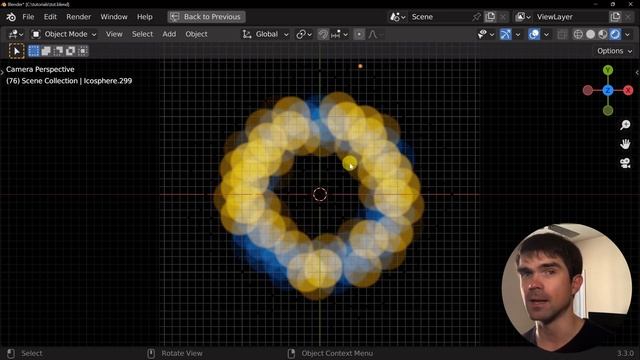This screenshot has height=360, width=640.
Task: Open the viewport View menu
Action: [114, 34]
